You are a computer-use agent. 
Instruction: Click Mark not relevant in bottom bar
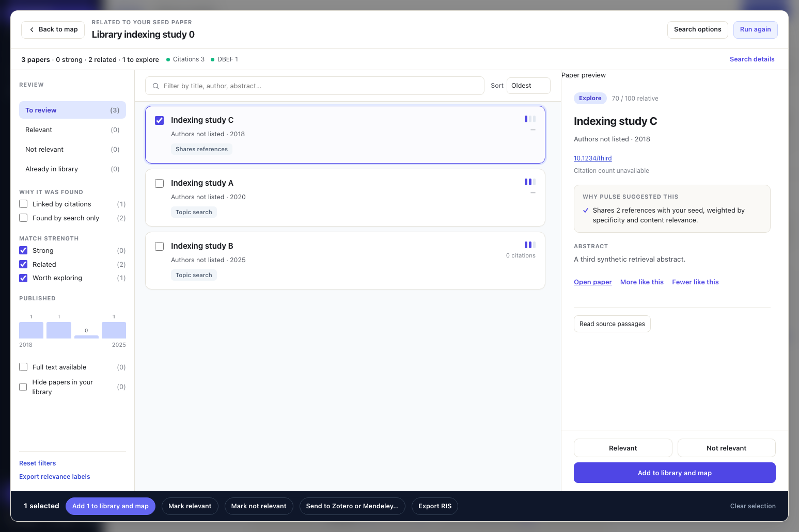coord(259,506)
